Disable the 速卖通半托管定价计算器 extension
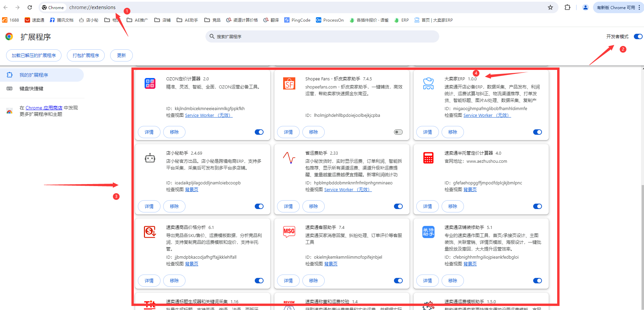Screen dimensions: 644x310 (538, 206)
